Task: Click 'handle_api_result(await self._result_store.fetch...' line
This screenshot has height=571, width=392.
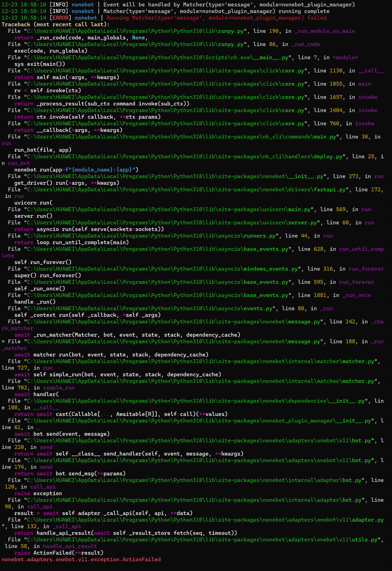Action: pyautogui.click(x=126, y=533)
